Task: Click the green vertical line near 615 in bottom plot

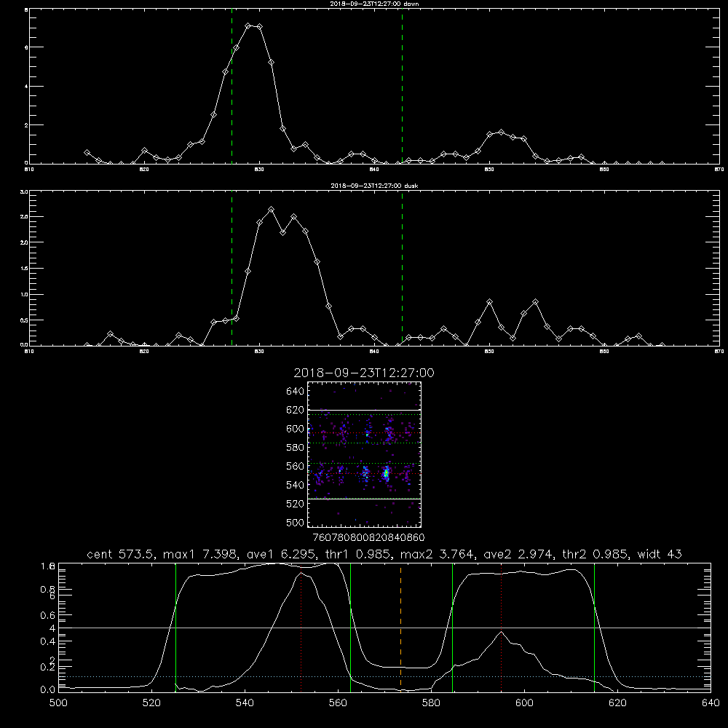Action: [594, 628]
